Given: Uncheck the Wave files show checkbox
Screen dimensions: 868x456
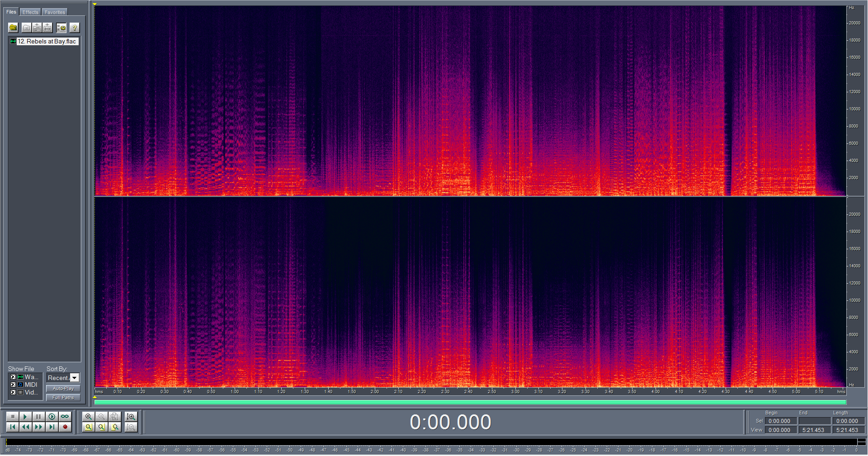Looking at the screenshot, I should pyautogui.click(x=13, y=377).
